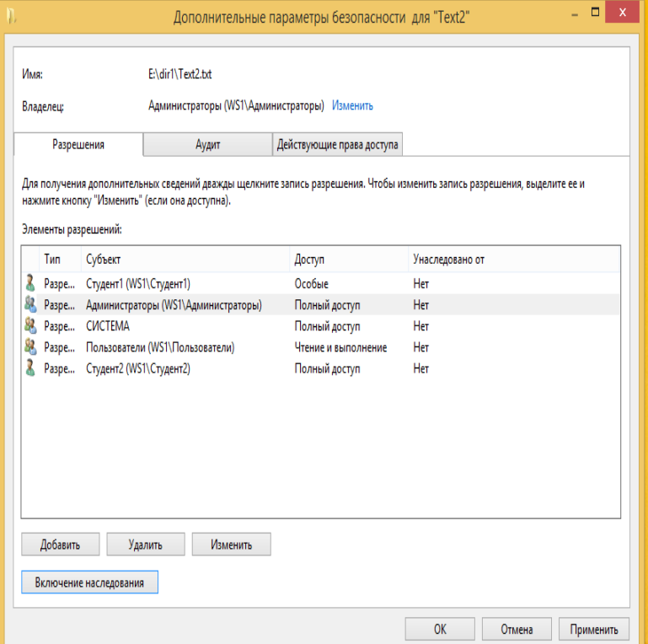Viewport: 648px width, 644px height.
Task: Click the group icon beside СИСТЕМА entry
Action: tap(30, 326)
